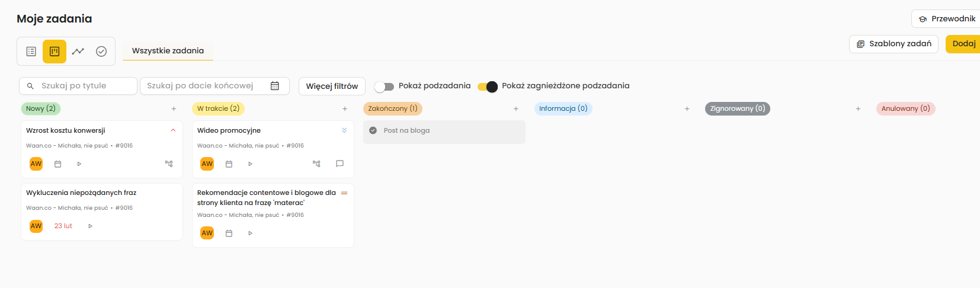Click calendar icon on Rekomendacje contentowe card
Screen dimensions: 980x288
[x=229, y=233]
